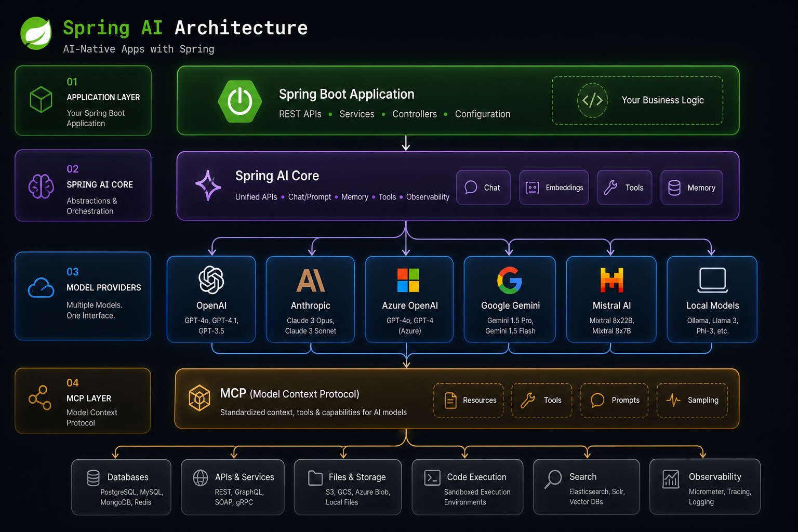Click the 'Your Business Logic' text
The width and height of the screenshot is (798, 532).
coord(663,100)
